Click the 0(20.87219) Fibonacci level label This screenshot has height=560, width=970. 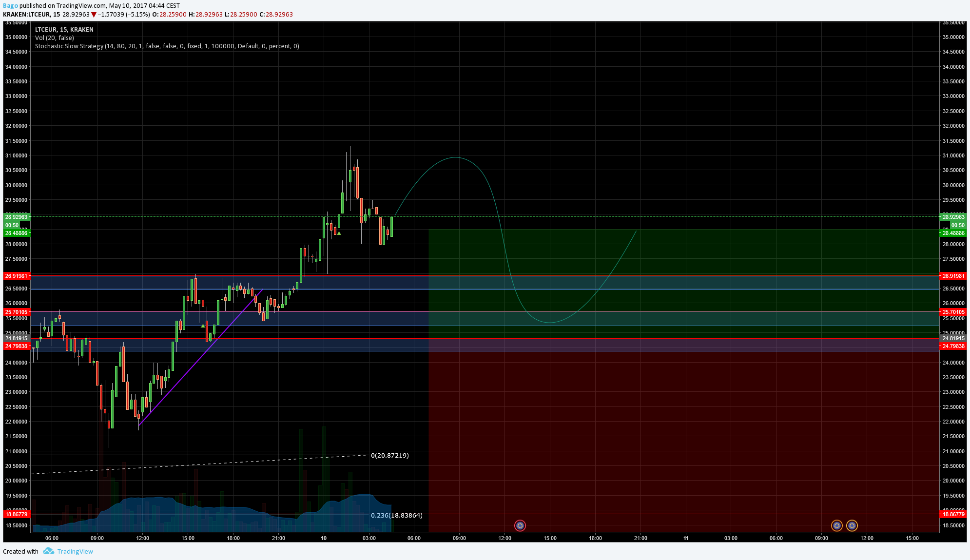390,455
